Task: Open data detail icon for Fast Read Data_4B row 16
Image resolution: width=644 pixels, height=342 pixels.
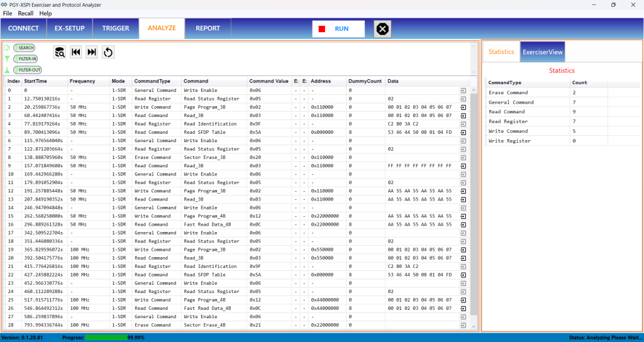Action: coord(464,224)
